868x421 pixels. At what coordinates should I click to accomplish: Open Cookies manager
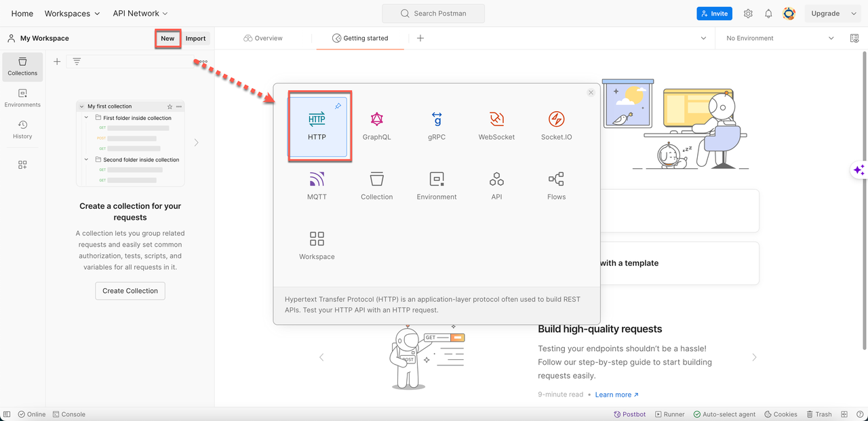[781, 414]
